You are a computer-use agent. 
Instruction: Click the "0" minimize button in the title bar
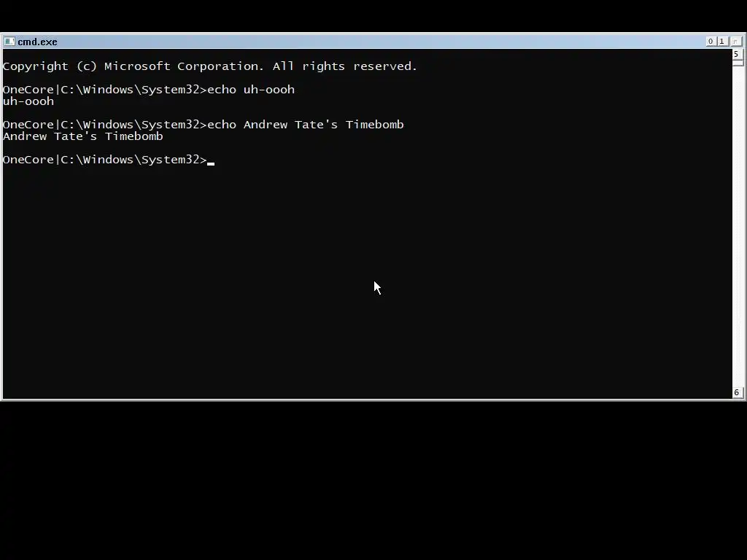pos(711,42)
